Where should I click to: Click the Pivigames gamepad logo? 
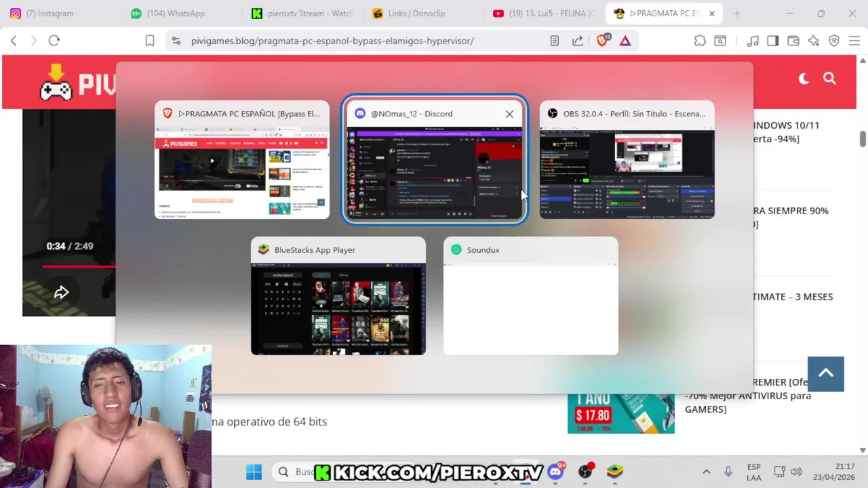click(x=56, y=83)
